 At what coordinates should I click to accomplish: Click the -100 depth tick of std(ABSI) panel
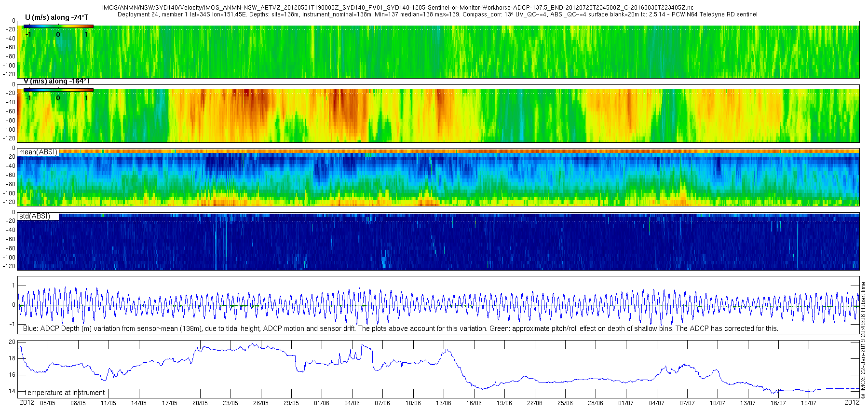point(9,258)
